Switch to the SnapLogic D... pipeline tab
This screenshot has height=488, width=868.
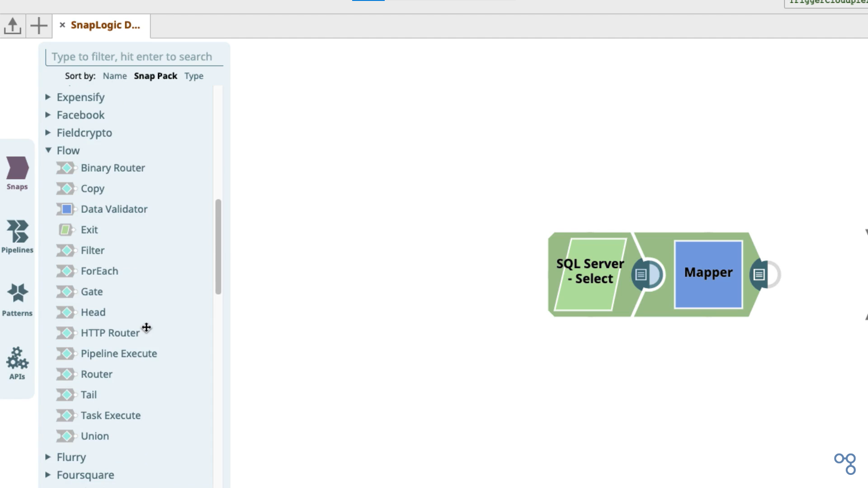click(105, 25)
